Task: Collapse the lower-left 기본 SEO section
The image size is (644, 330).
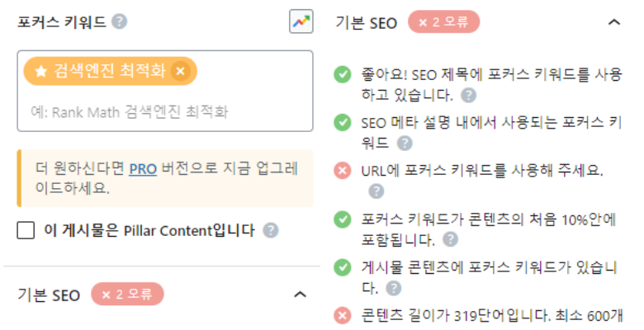Action: pos(301,295)
